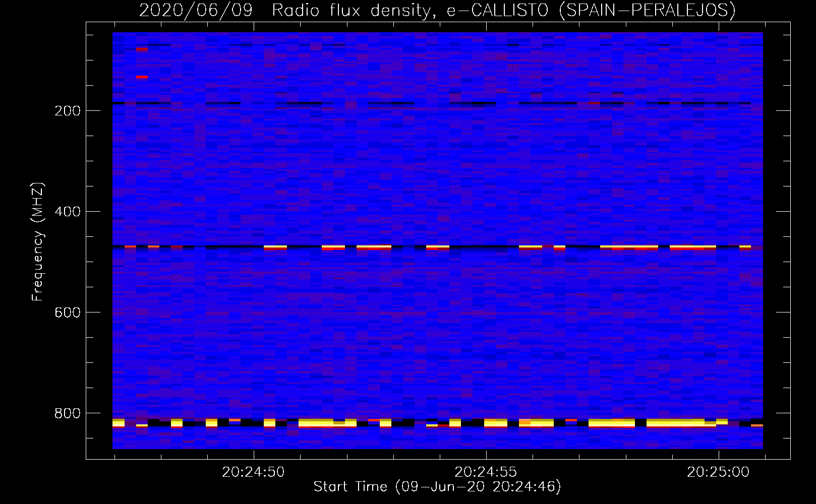Click the 600 frequency tick label
The height and width of the screenshot is (504, 816).
(x=68, y=313)
